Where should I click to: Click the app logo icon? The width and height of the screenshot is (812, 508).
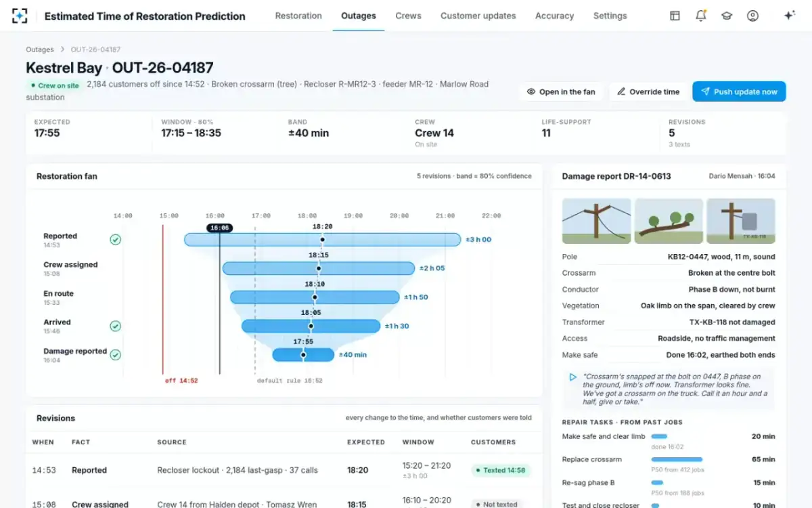pos(20,16)
